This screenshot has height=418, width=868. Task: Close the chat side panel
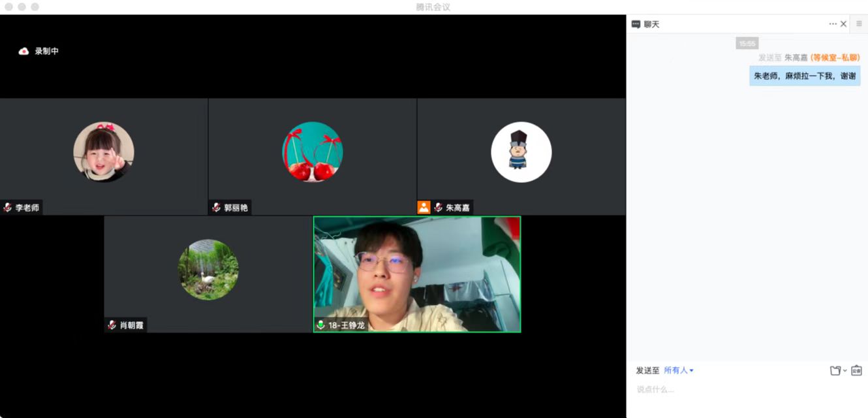tap(843, 24)
